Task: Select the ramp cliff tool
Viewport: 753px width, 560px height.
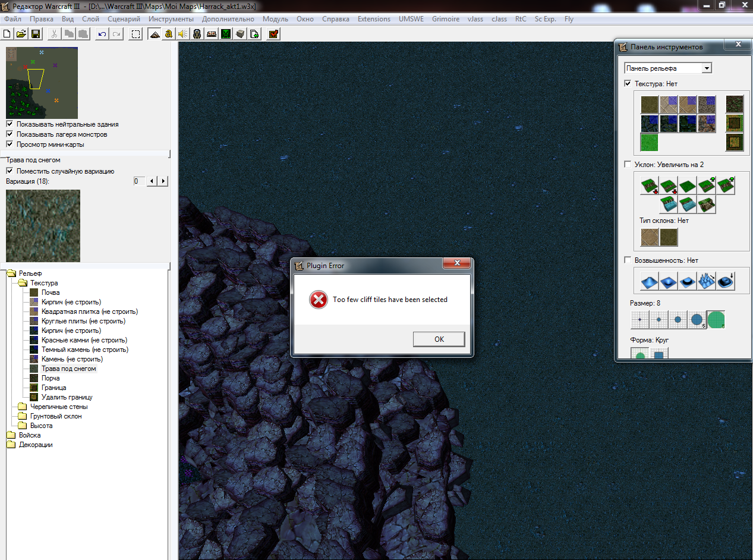Action: point(706,205)
